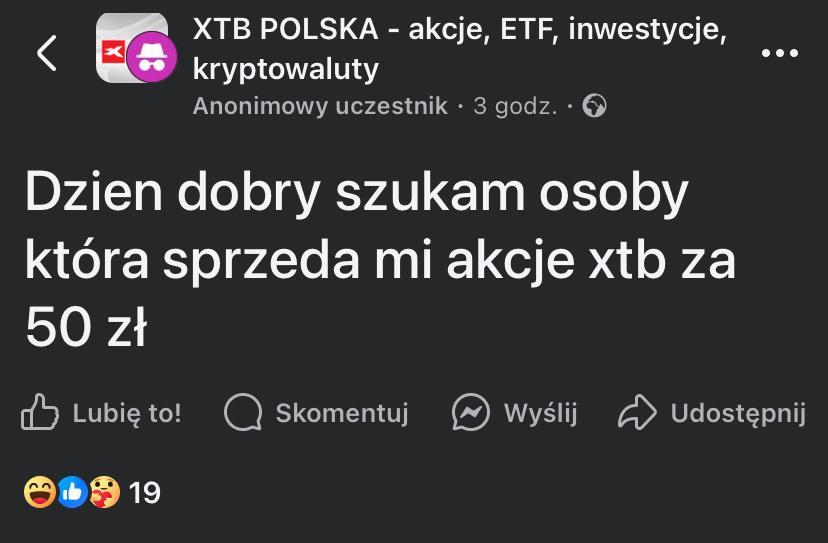
Task: Open the "3 godz." post timestamp
Action: [514, 105]
